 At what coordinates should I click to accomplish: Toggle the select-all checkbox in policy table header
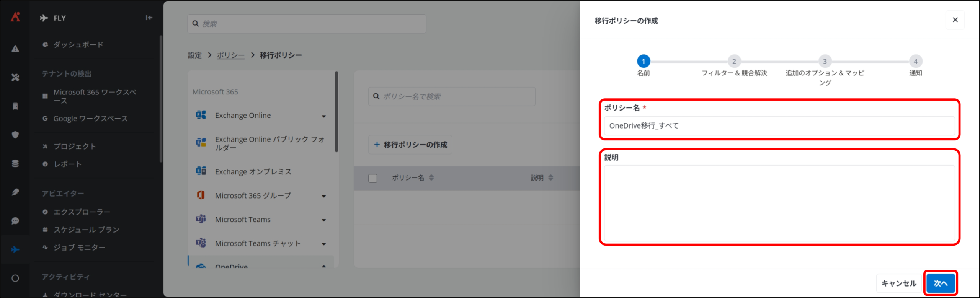pos(372,178)
